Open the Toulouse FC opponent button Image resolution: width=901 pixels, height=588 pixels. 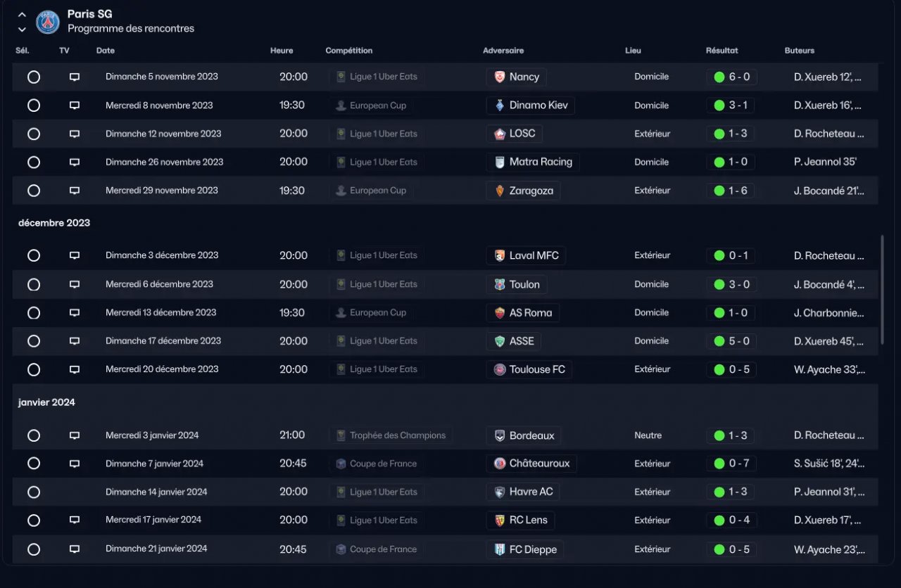(529, 369)
